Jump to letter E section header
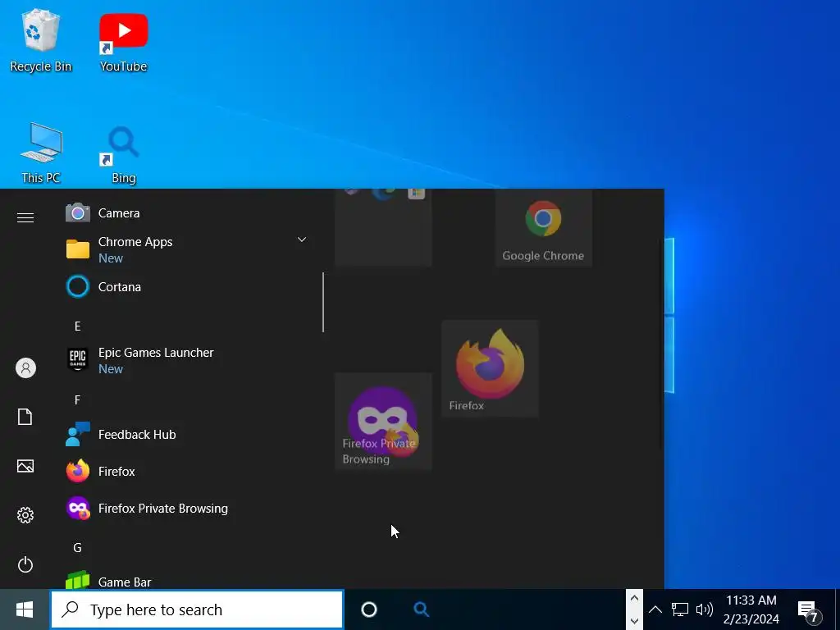 tap(78, 326)
